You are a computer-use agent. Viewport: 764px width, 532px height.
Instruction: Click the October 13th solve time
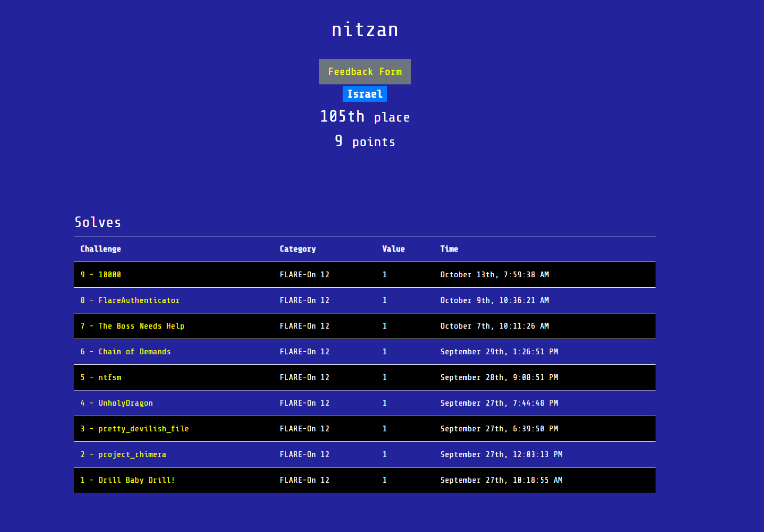tap(495, 275)
